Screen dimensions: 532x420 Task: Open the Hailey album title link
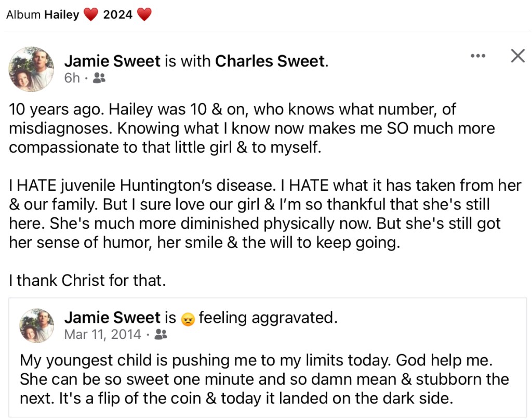pos(61,15)
